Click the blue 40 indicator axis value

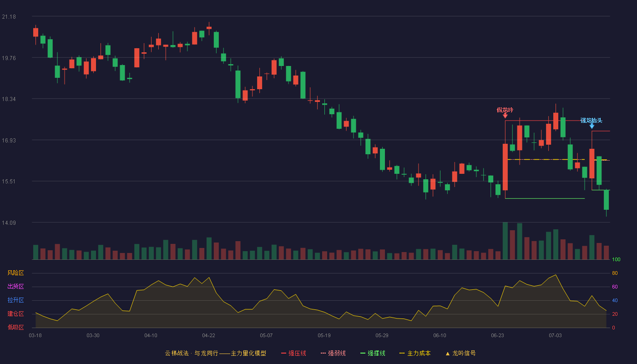pos(615,300)
